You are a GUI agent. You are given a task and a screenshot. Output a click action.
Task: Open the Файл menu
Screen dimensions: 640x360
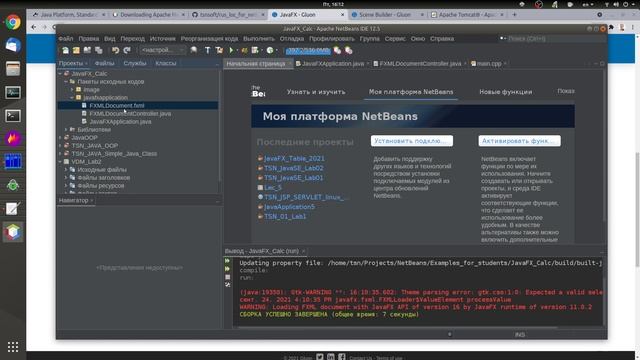[x=66, y=39]
